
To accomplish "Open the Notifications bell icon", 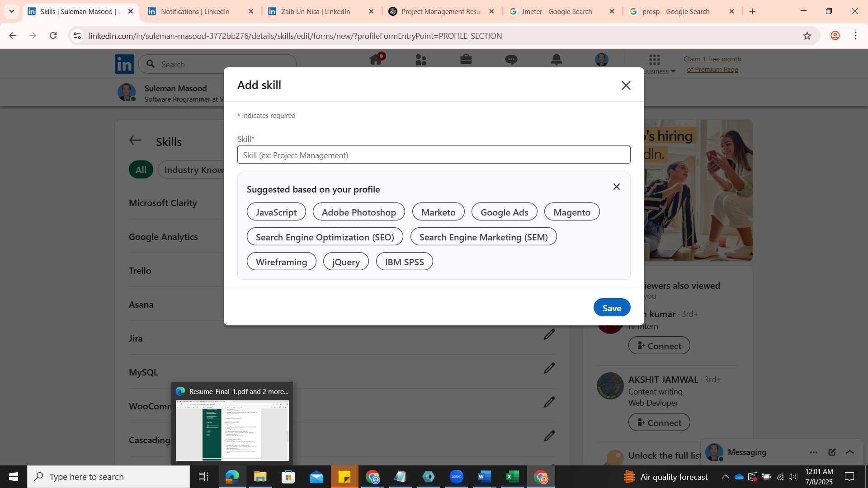I will click(x=557, y=60).
